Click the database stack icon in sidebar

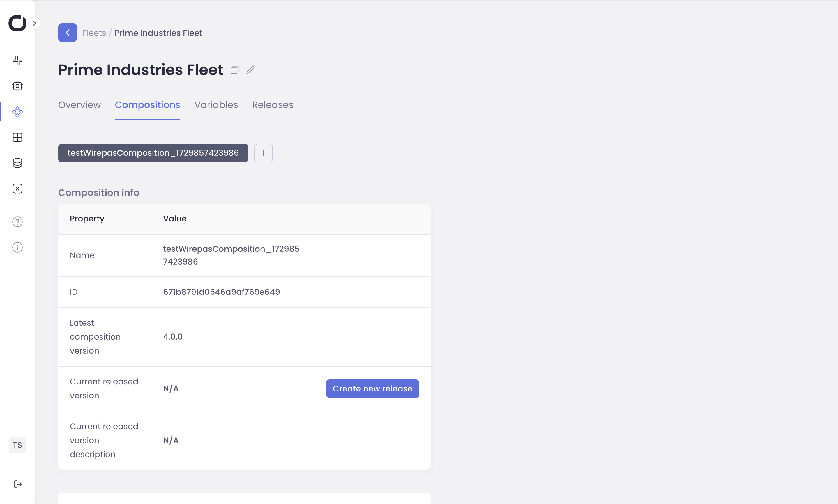click(17, 163)
